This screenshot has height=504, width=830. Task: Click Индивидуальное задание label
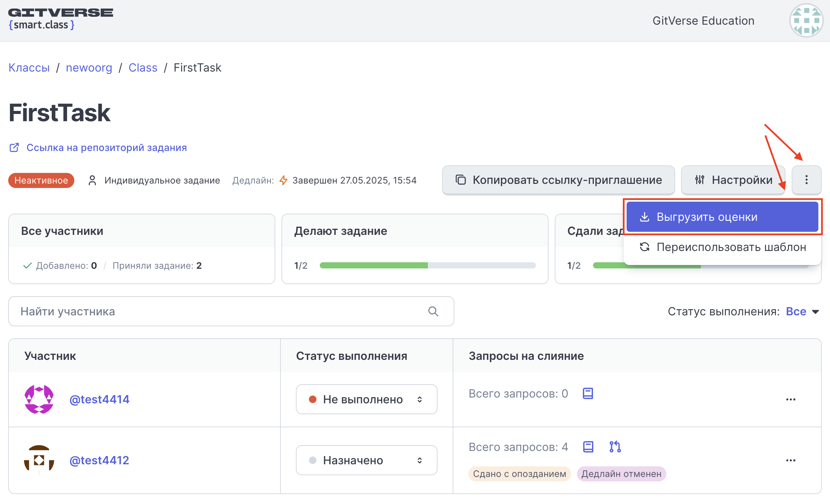click(162, 180)
